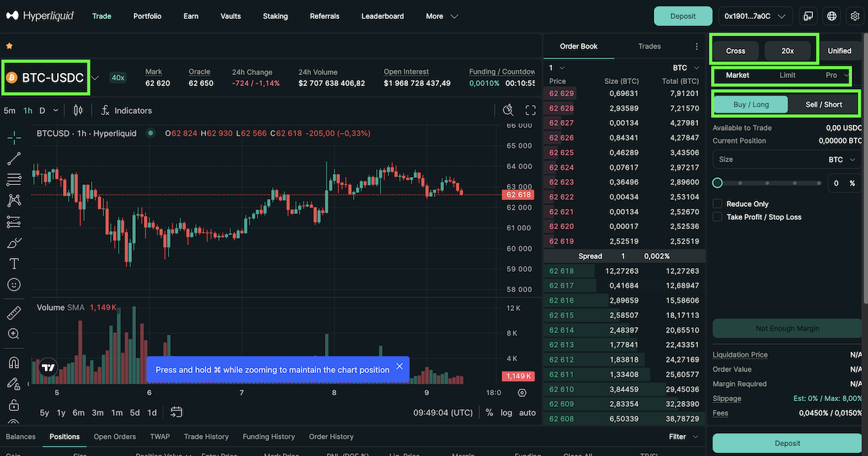Click the TradingView logo on chart
The image size is (868, 456).
[48, 368]
